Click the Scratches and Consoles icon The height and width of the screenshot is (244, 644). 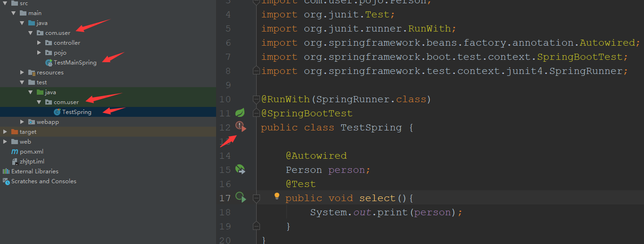(x=6, y=181)
